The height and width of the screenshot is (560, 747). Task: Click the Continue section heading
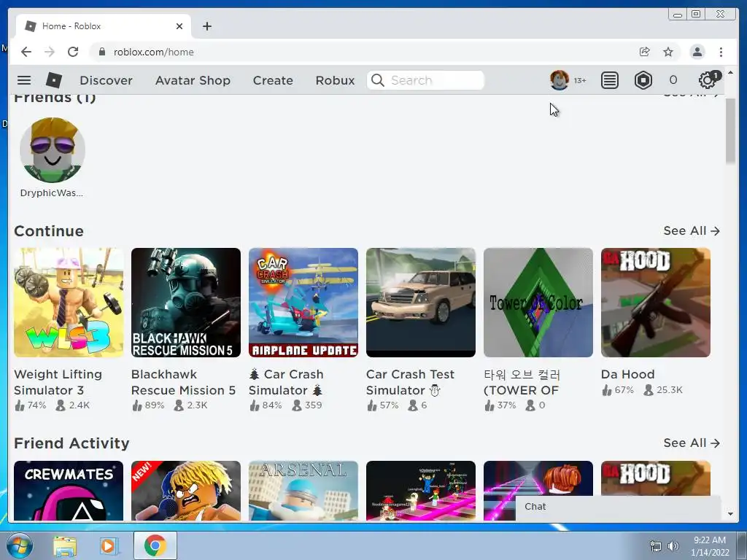(x=49, y=231)
